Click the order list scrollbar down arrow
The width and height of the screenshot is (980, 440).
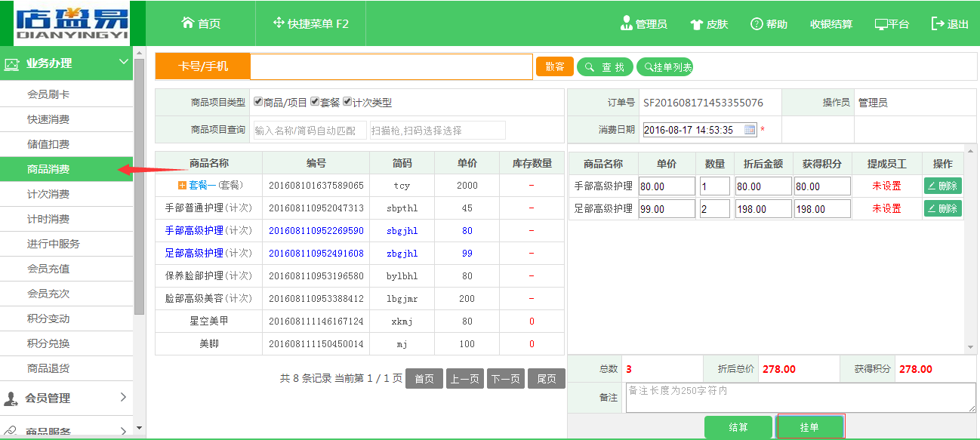click(x=970, y=347)
